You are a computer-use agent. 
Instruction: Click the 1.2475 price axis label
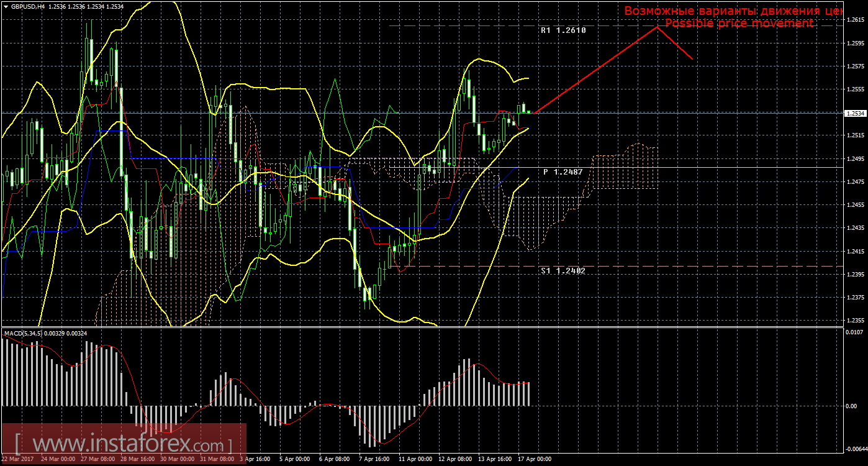click(x=856, y=181)
